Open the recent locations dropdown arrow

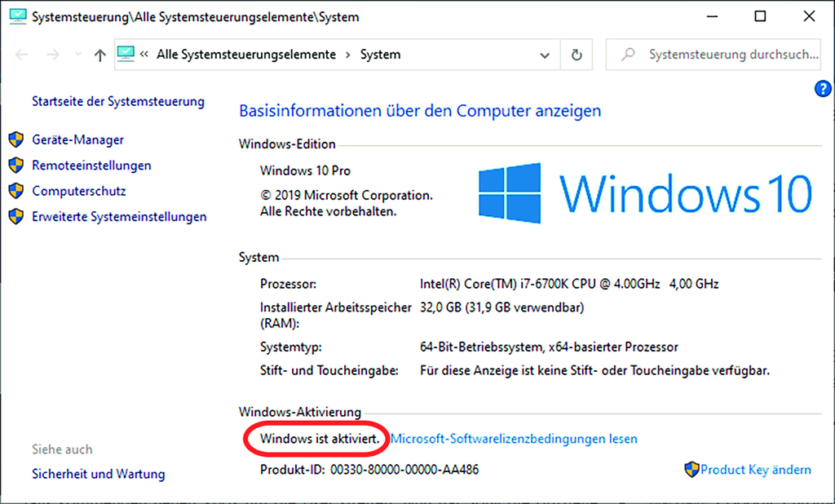[78, 55]
